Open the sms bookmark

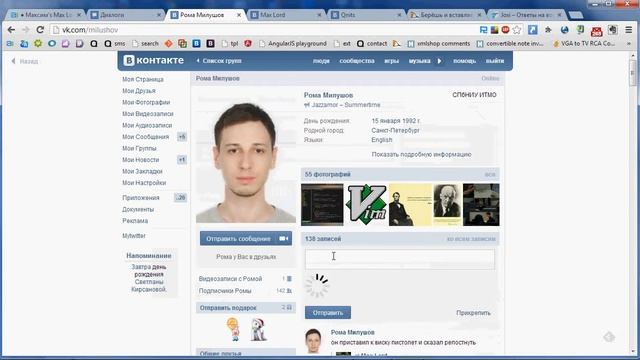115,43
